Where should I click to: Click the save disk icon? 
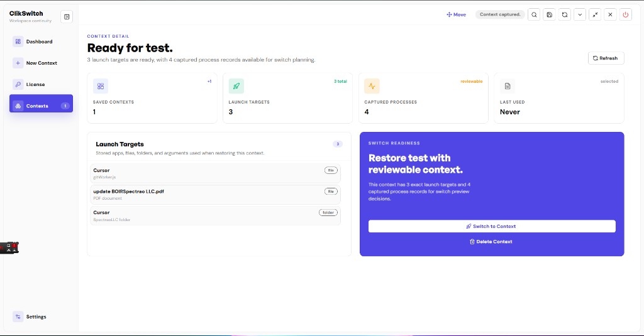click(549, 14)
